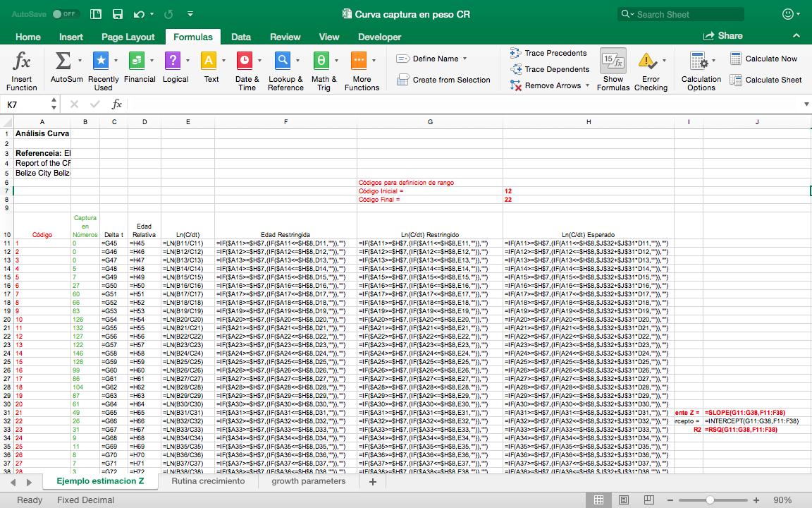This screenshot has width=812, height=508.
Task: Click the fx button in formula bar
Action: (117, 104)
